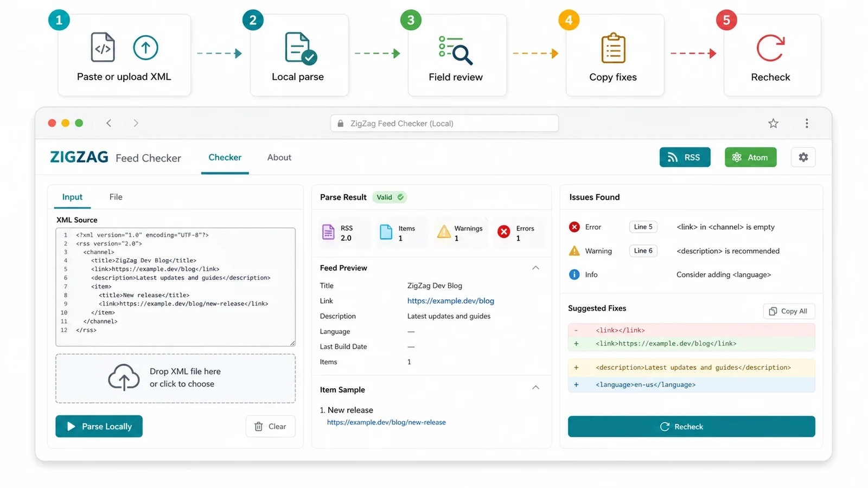Click inside the XML Source text area
Viewport: 868px width, 488px height.
pyautogui.click(x=175, y=287)
